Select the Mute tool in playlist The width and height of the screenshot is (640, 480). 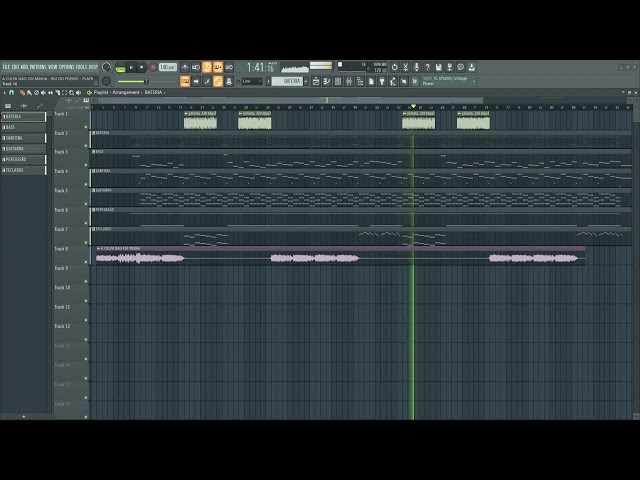(x=43, y=93)
